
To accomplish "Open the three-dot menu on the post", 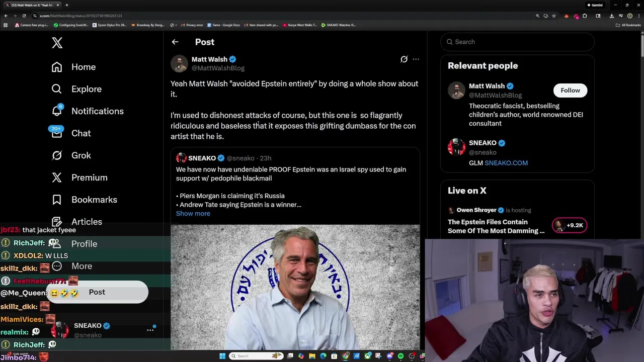I will 416,59.
